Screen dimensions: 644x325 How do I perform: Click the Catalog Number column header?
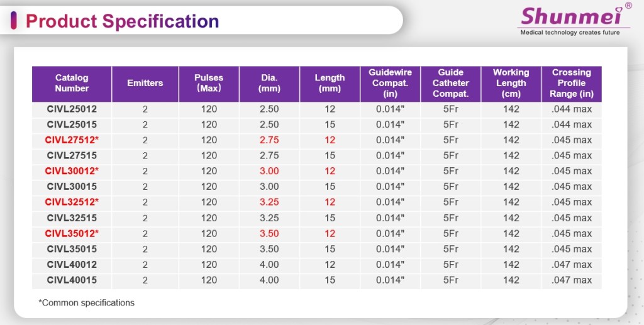coord(72,83)
